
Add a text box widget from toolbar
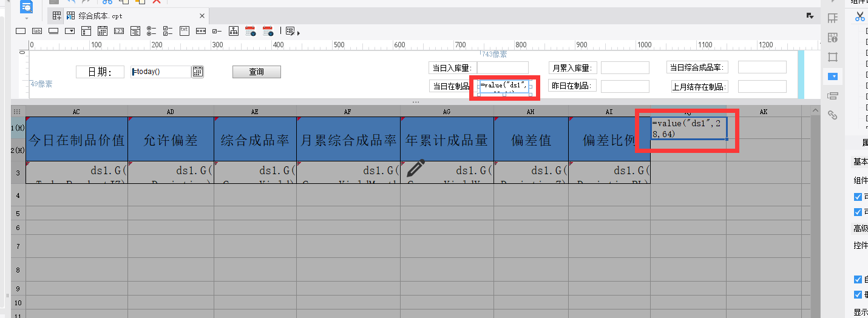click(x=20, y=30)
